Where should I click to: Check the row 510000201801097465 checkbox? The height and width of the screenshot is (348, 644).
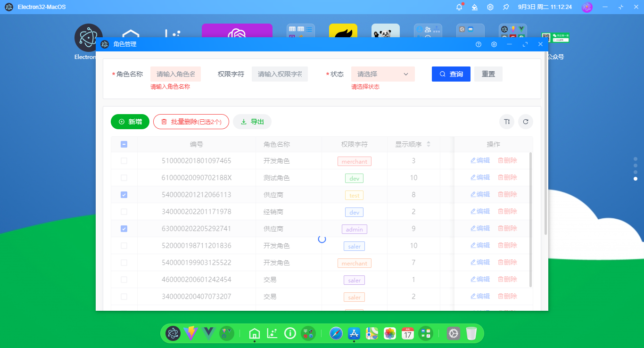[124, 161]
